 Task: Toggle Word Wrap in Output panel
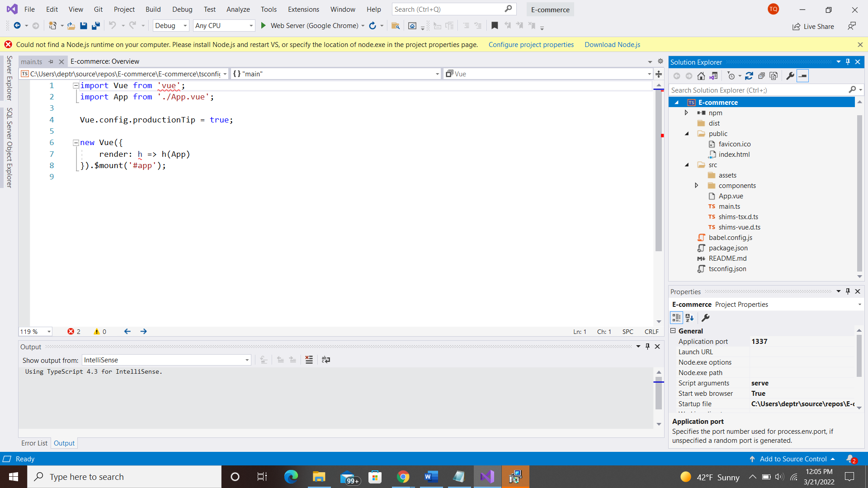click(326, 360)
